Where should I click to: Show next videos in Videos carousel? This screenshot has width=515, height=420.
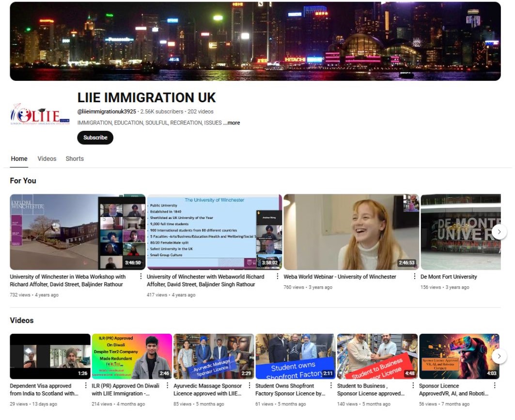coord(499,356)
